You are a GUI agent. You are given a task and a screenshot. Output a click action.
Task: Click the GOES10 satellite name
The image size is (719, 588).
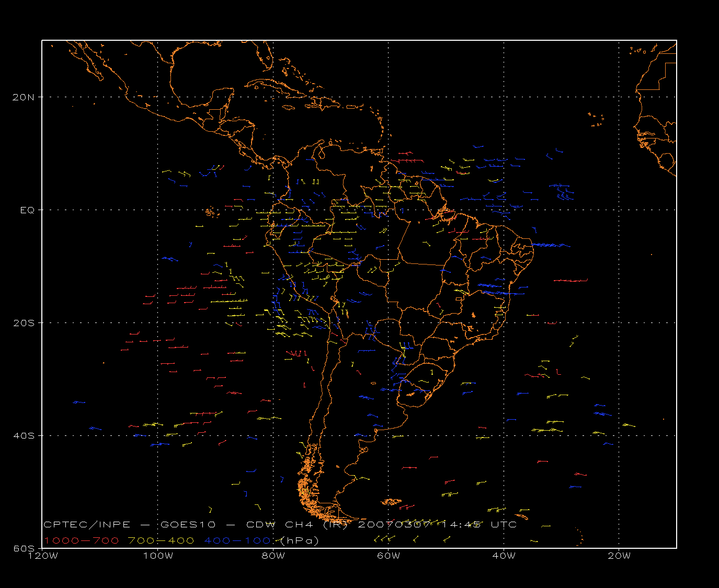click(188, 525)
